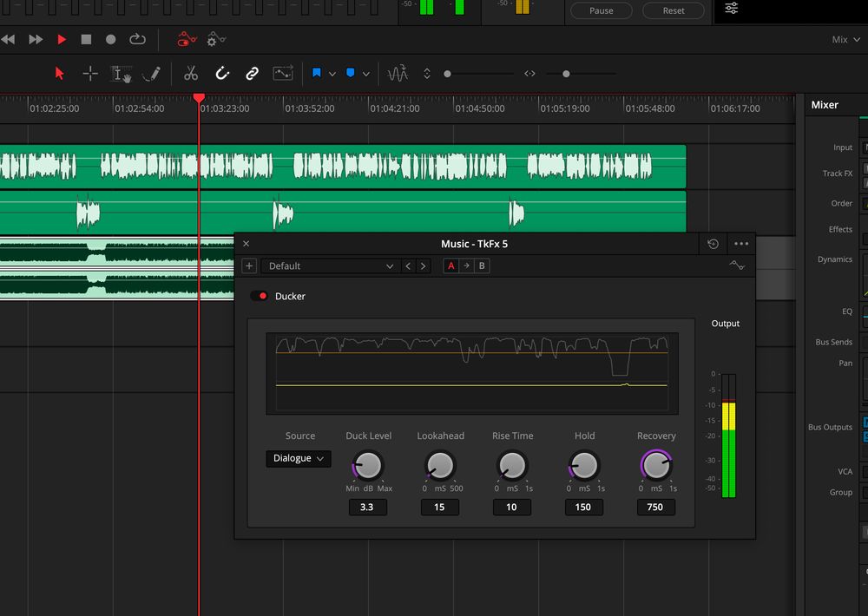Click the Duck Level value field
Screen dimensions: 868x616
click(366, 507)
